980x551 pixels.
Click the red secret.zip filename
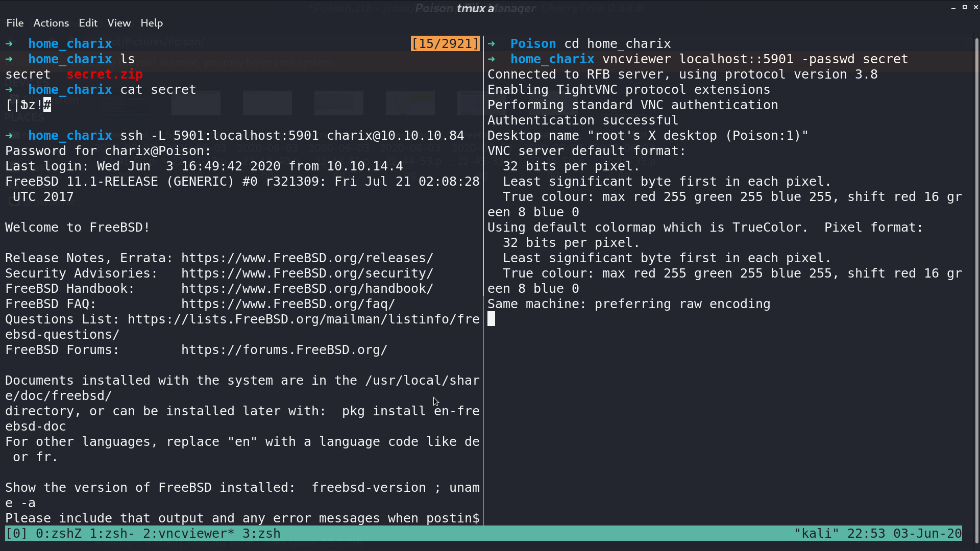105,74
